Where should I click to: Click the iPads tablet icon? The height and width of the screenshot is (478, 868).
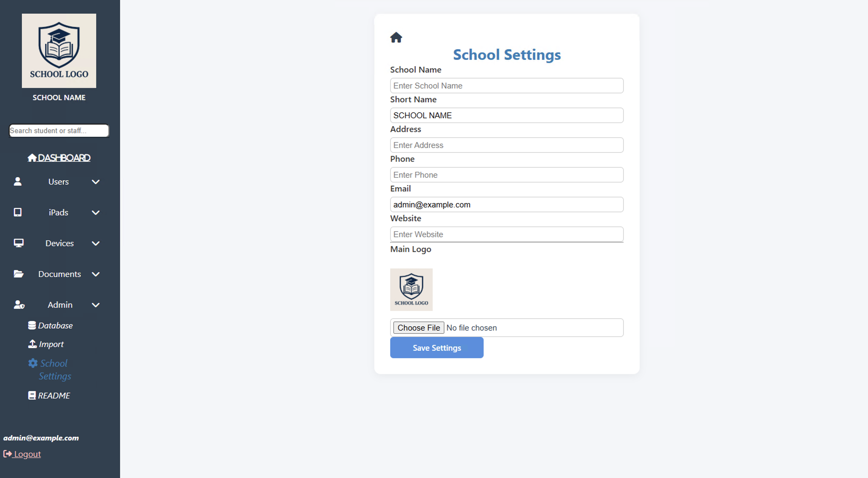[18, 212]
